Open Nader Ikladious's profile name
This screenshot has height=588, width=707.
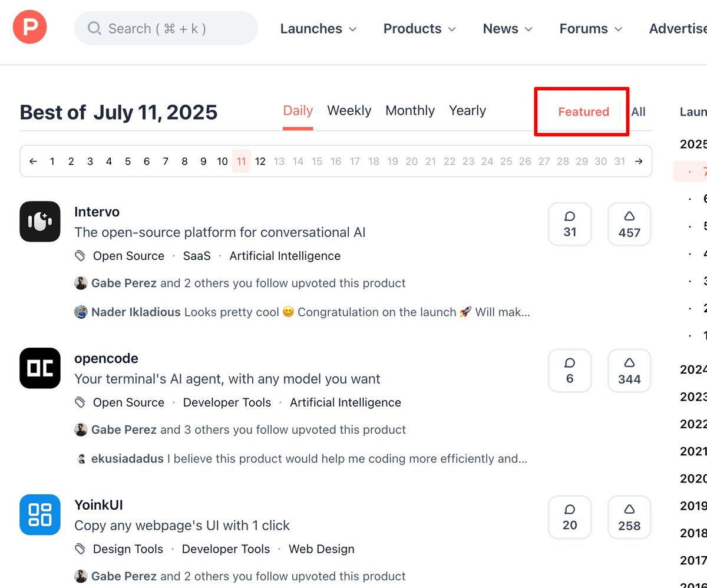coord(136,312)
